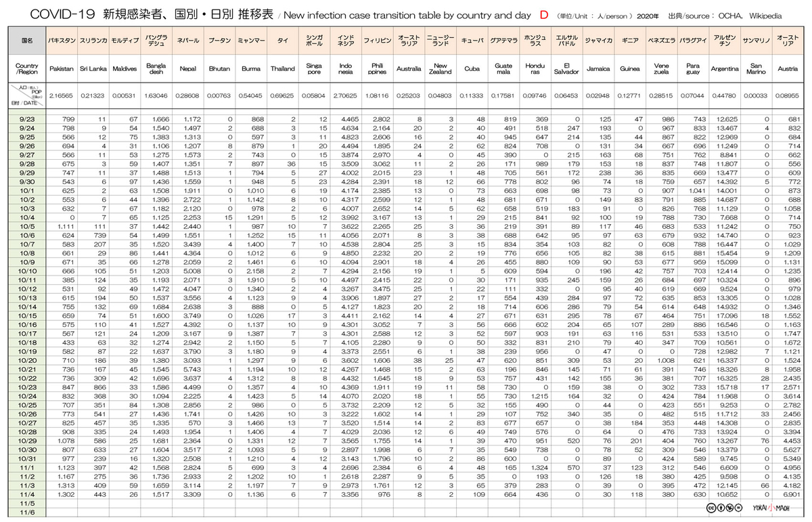The image size is (812, 522).
Task: Select the English 'Pakistan' header cell
Action: [x=61, y=69]
